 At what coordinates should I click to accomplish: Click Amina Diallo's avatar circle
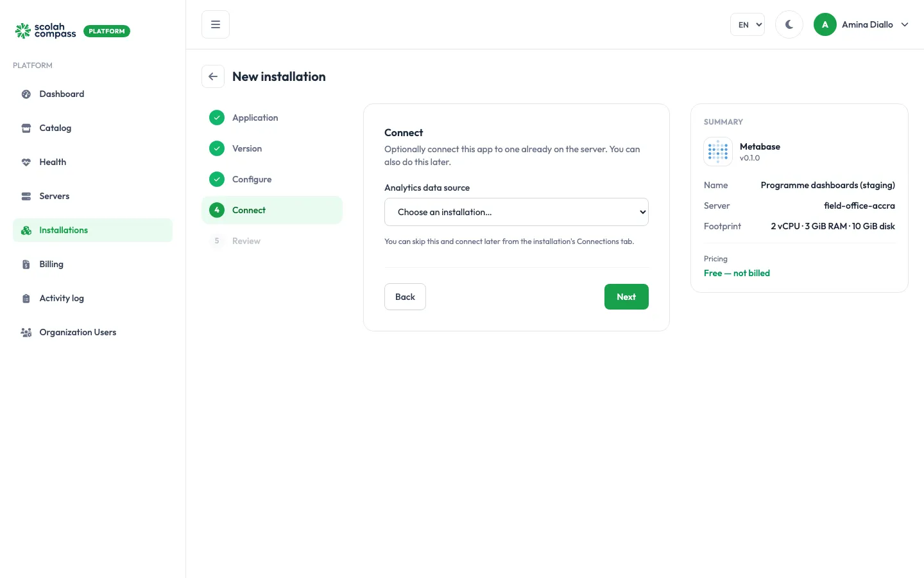click(825, 24)
